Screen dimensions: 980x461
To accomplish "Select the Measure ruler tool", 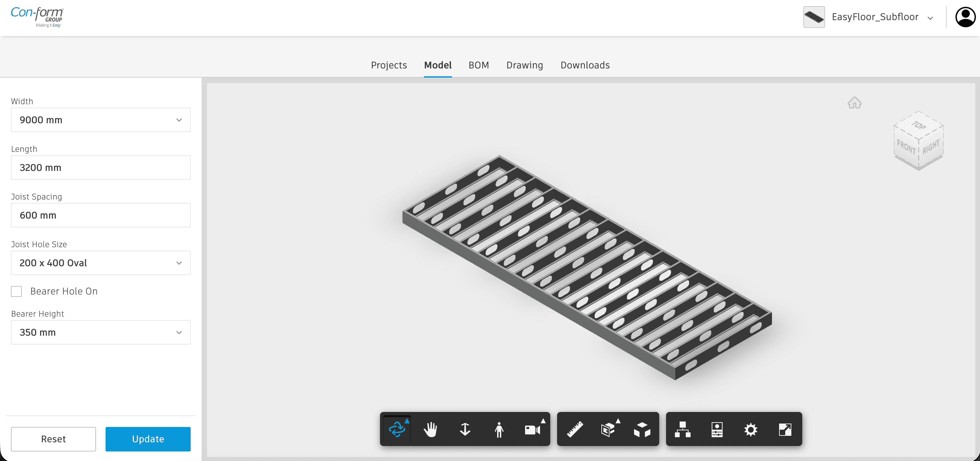I will 575,429.
